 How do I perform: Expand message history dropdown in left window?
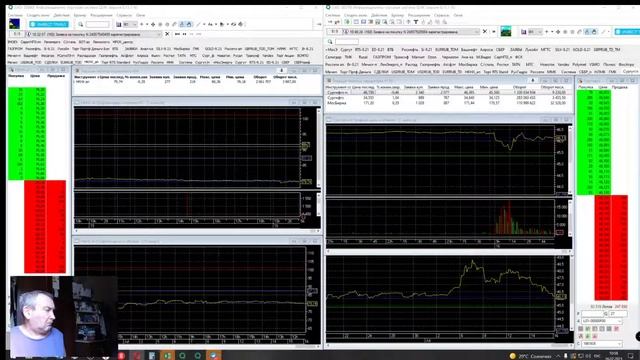[160, 34]
